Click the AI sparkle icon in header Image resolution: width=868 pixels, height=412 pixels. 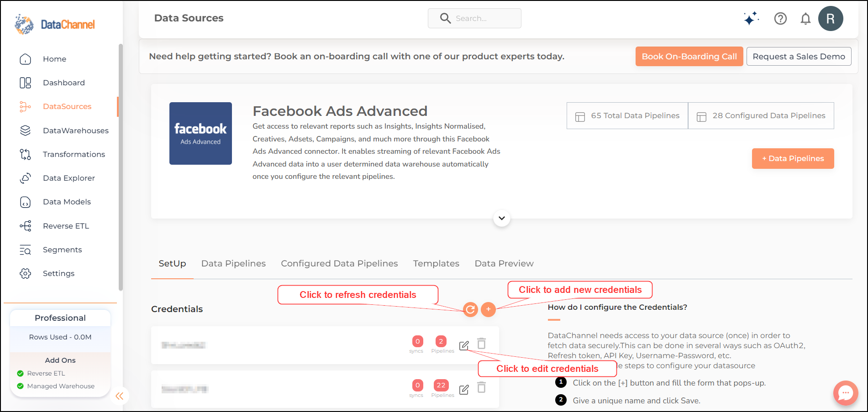pos(751,18)
